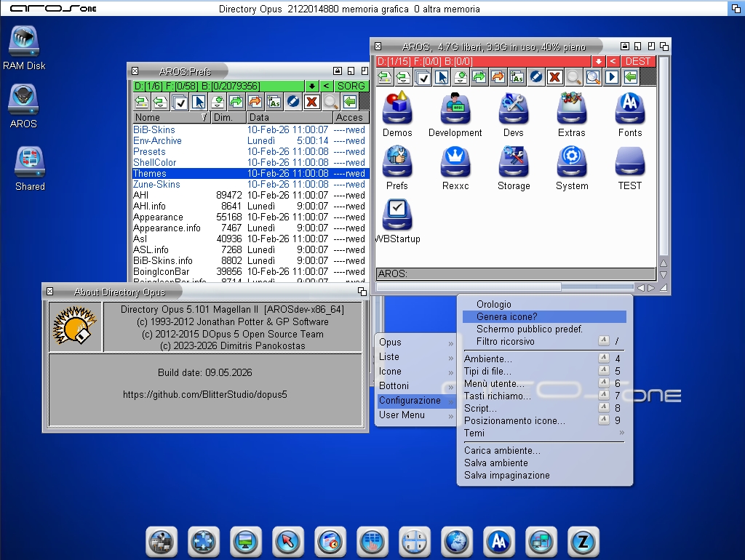The width and height of the screenshot is (745, 560).
Task: Select the Storage drawer icon
Action: 514,168
